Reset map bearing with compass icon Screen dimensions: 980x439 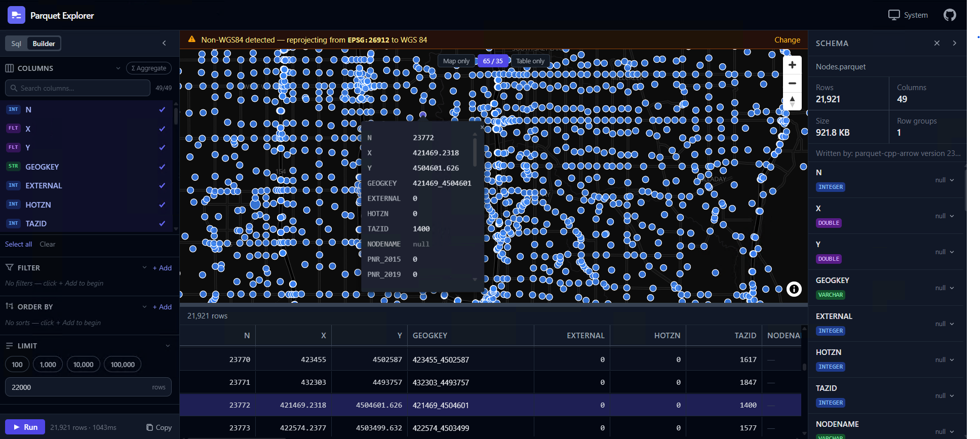(792, 101)
